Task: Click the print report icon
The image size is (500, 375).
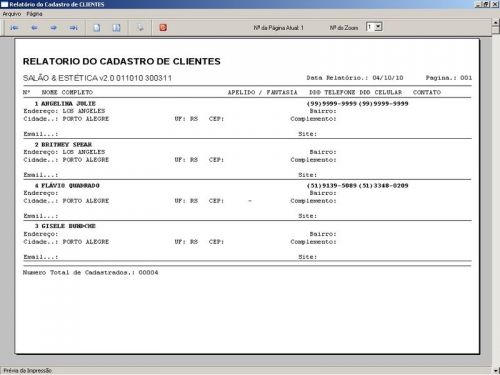Action: click(x=140, y=28)
